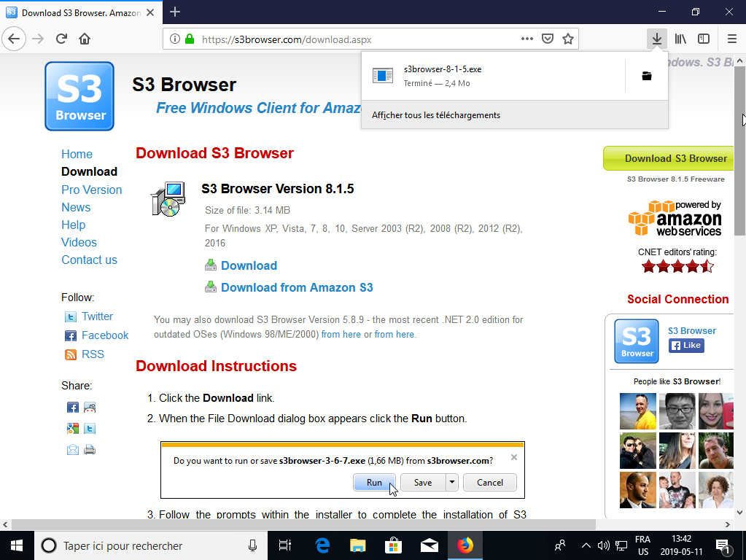Open a new tab with plus button
Viewport: 746px width, 560px height.
click(x=175, y=12)
